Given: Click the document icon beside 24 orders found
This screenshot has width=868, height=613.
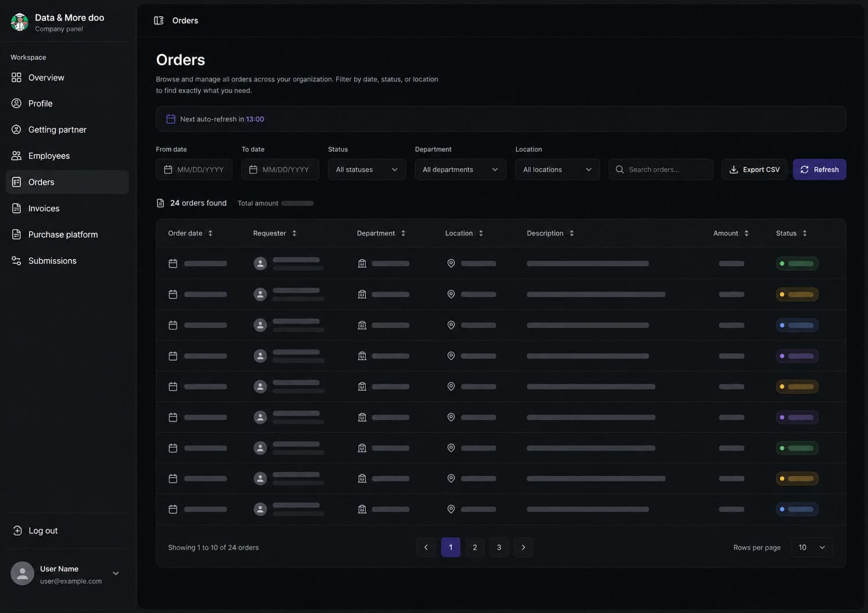Looking at the screenshot, I should pyautogui.click(x=160, y=203).
